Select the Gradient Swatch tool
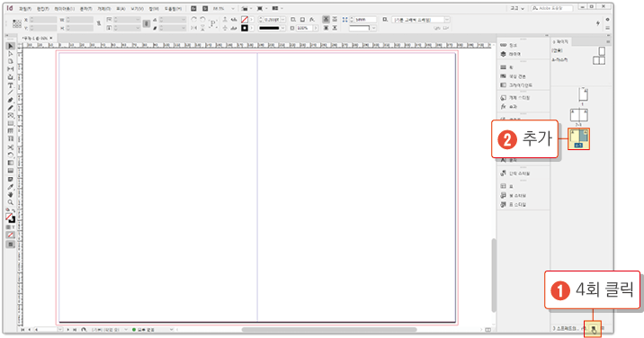 coord(11,163)
